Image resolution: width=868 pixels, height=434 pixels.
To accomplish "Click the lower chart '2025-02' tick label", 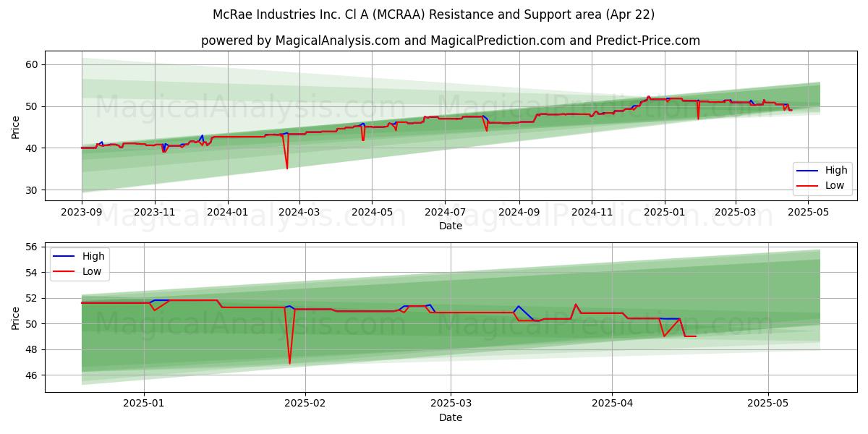I will [305, 404].
